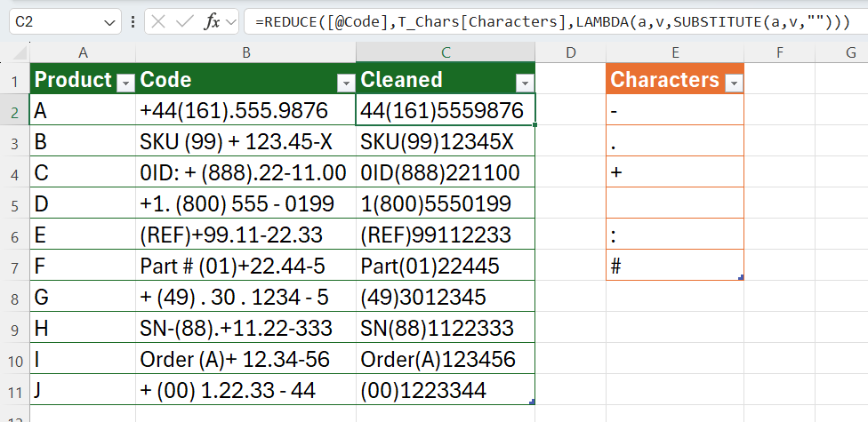Screen dimensions: 868x422
Task: Select cell with +44(161).555.9876
Action: [246, 109]
